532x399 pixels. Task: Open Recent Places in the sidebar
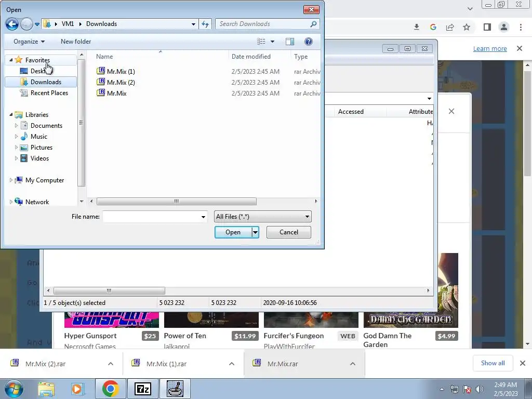click(x=44, y=92)
